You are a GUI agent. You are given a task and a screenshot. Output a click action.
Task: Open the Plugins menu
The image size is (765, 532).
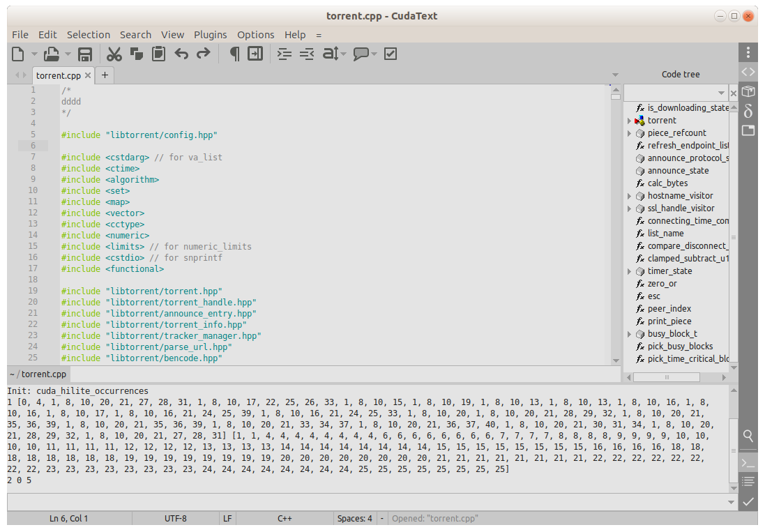[x=211, y=35]
